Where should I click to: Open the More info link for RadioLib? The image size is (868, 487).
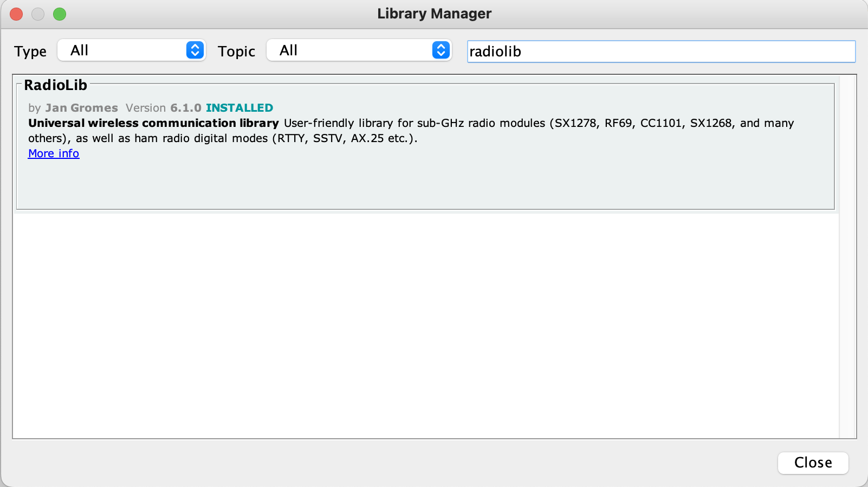pyautogui.click(x=54, y=153)
